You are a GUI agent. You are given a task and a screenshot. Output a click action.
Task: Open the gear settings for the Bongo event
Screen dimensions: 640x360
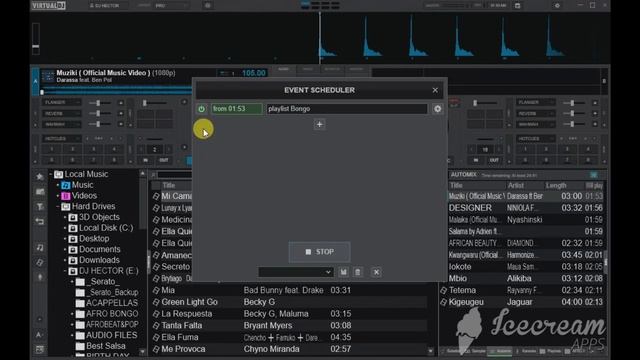click(438, 109)
